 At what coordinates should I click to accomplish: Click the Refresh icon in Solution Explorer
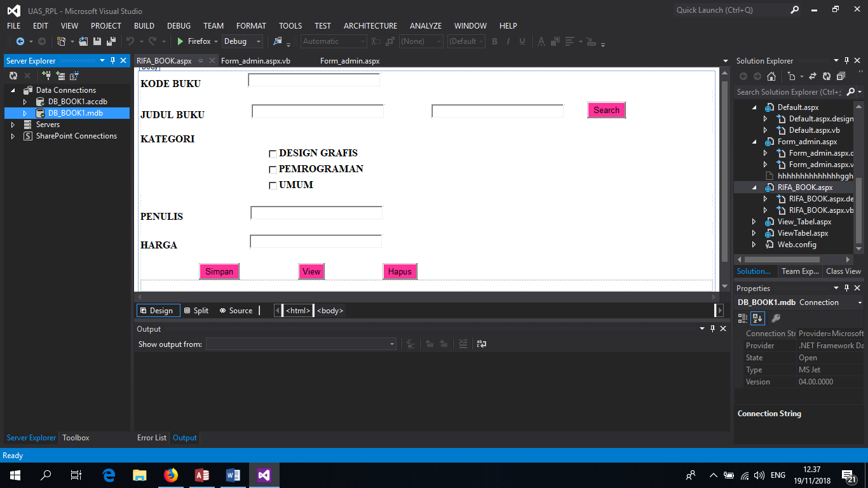coord(827,76)
